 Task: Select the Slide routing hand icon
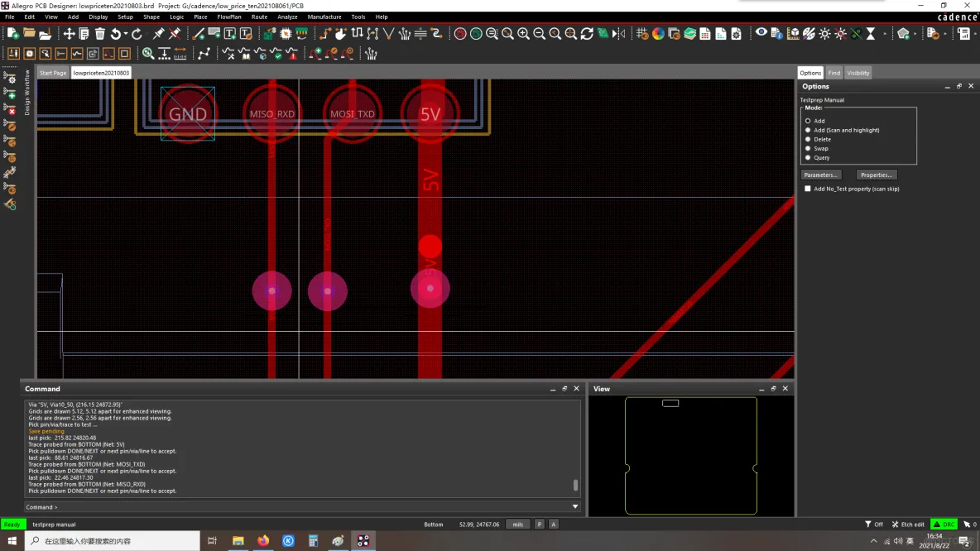click(x=341, y=34)
